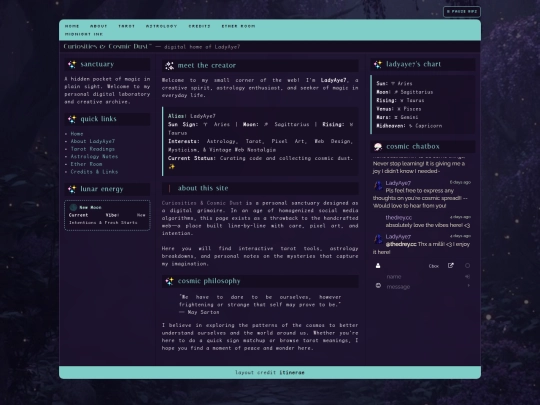Click thedrey.cc username in the chatbox
Screen dimensions: 540x405
pyautogui.click(x=398, y=217)
